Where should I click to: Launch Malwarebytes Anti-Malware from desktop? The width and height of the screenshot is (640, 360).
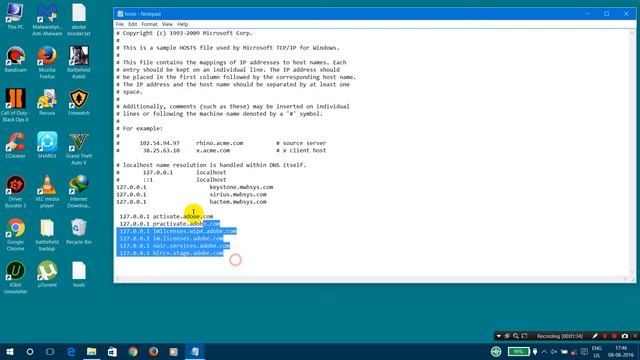[47, 20]
